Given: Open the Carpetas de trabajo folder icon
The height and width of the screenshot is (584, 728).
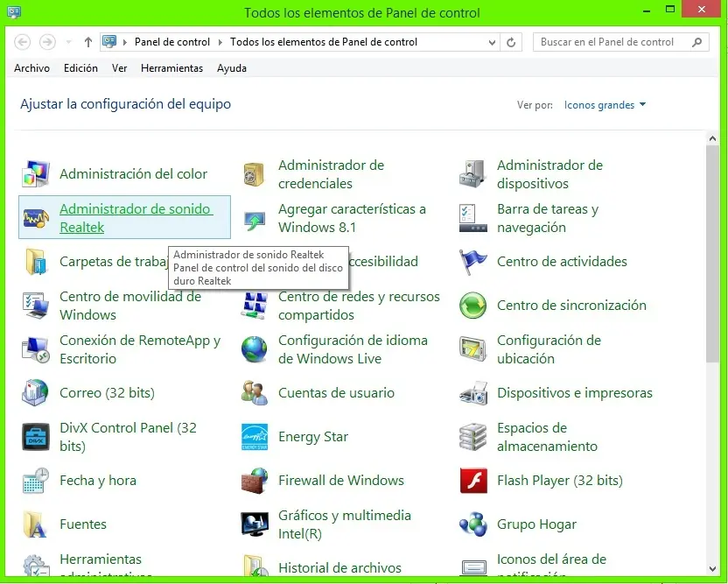Looking at the screenshot, I should 36,261.
